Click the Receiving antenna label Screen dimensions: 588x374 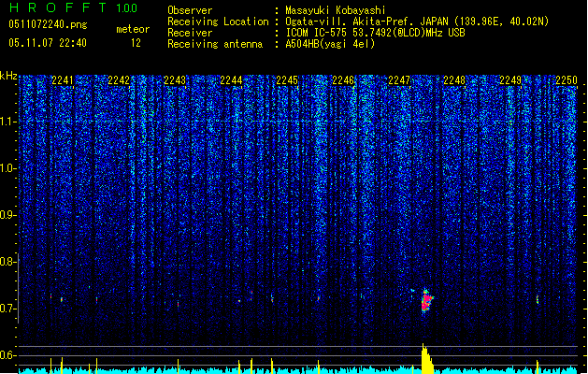click(215, 44)
